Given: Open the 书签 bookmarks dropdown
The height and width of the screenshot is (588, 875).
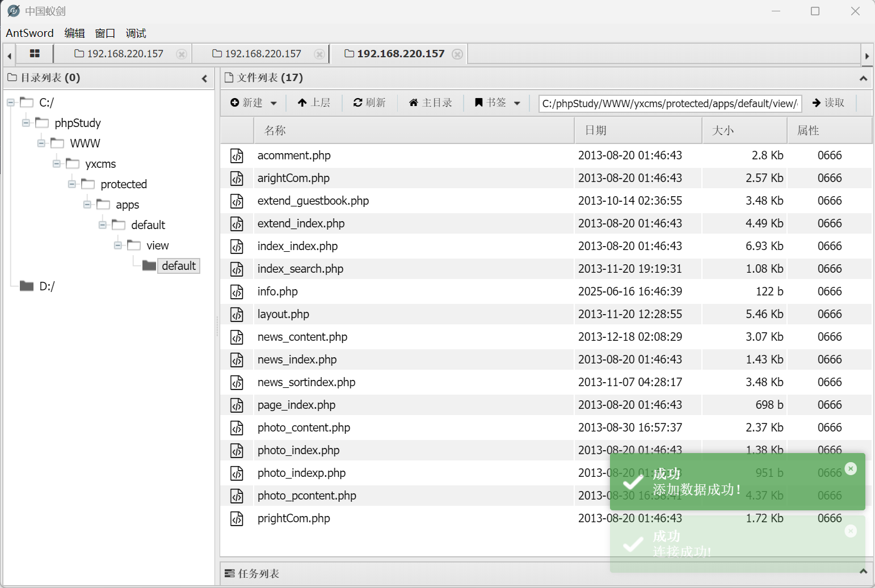Looking at the screenshot, I should (x=498, y=103).
